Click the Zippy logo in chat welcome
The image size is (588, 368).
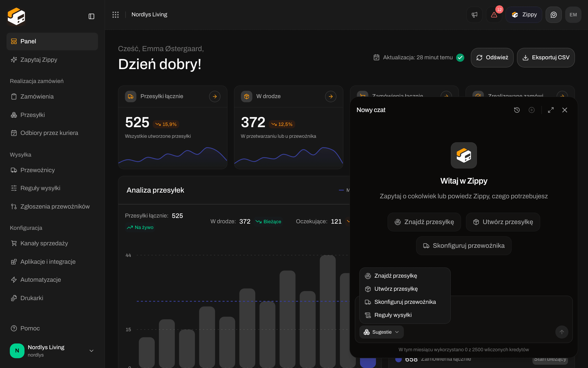pyautogui.click(x=464, y=155)
